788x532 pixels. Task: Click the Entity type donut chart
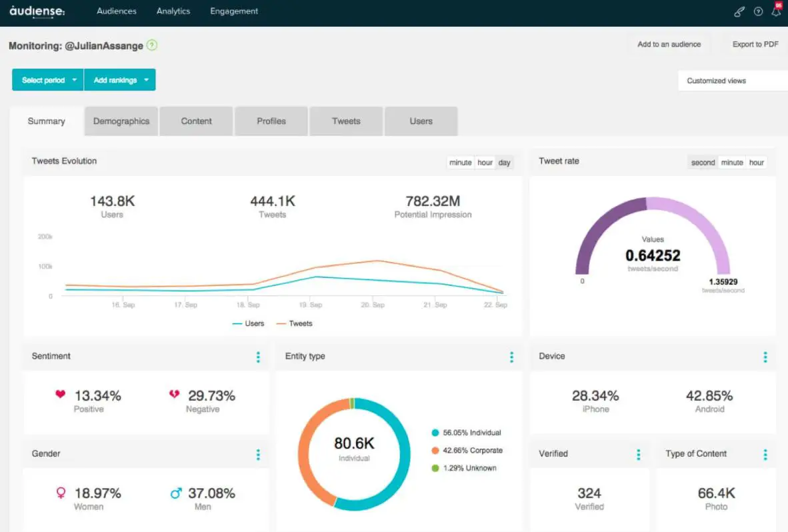354,454
